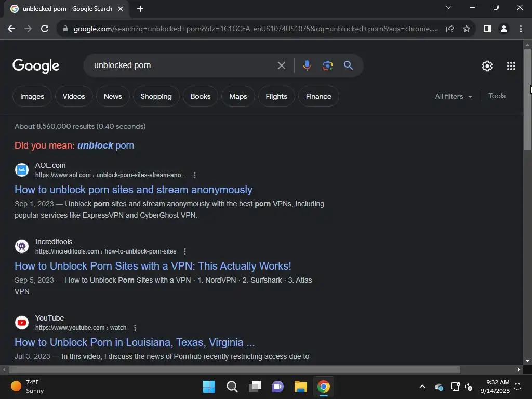This screenshot has height=399, width=532.
Task: Open the Chrome three-dot menu
Action: click(521, 29)
